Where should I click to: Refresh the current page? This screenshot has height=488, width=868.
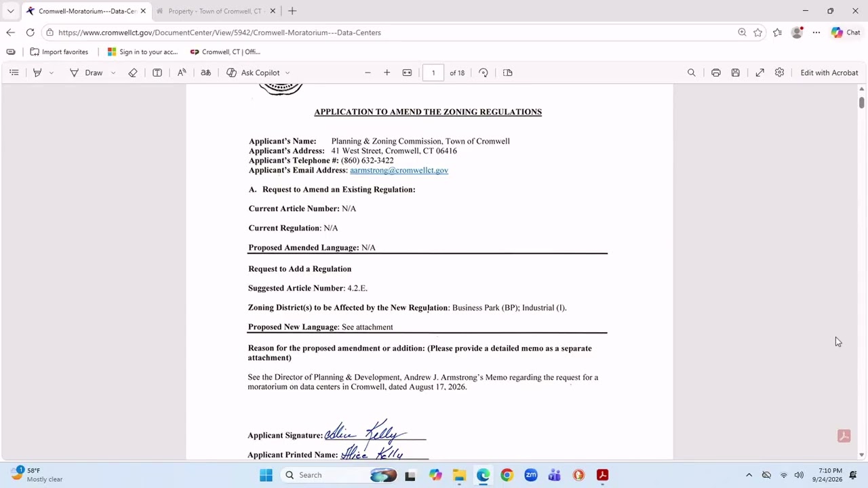pyautogui.click(x=30, y=33)
